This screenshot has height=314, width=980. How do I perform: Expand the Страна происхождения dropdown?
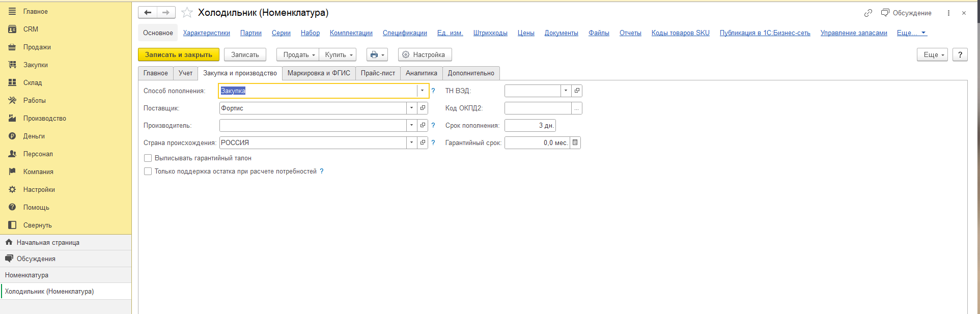(411, 142)
